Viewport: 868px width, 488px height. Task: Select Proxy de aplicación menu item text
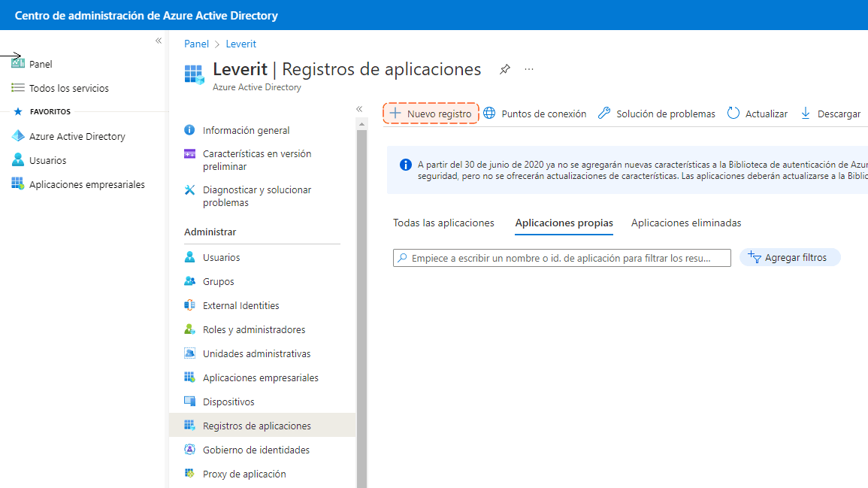coord(244,474)
